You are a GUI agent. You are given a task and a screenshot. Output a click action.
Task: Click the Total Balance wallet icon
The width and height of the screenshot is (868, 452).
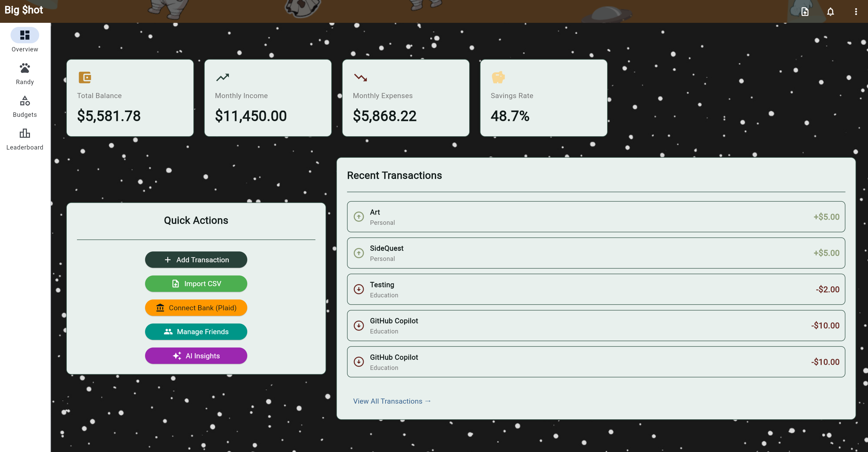click(85, 77)
